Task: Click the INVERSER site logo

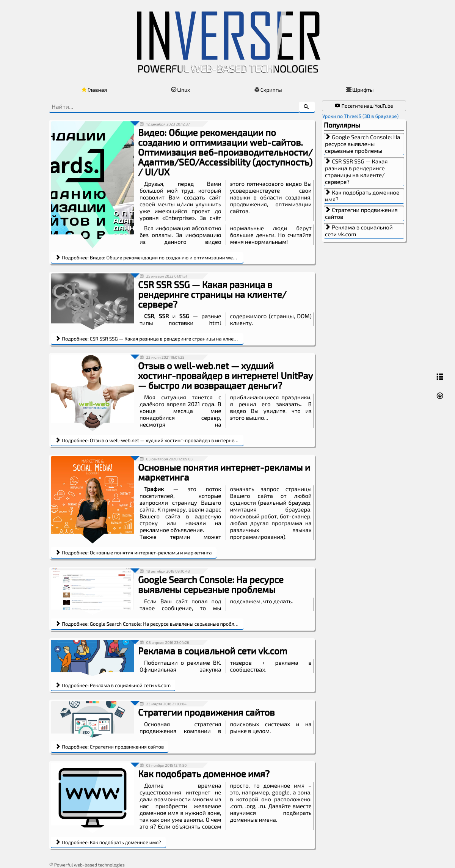Action: (x=228, y=42)
